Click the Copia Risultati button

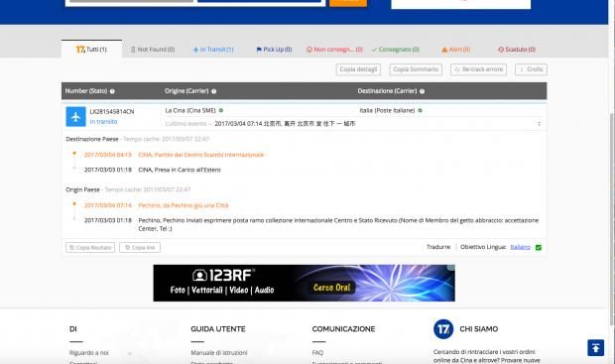click(x=90, y=248)
